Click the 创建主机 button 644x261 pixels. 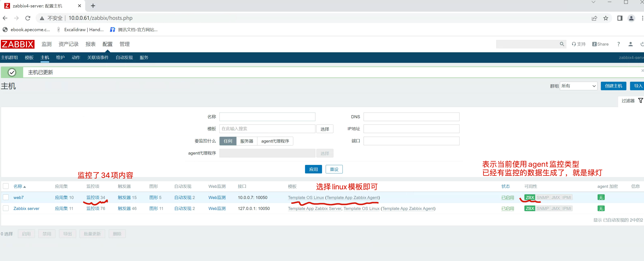click(613, 86)
